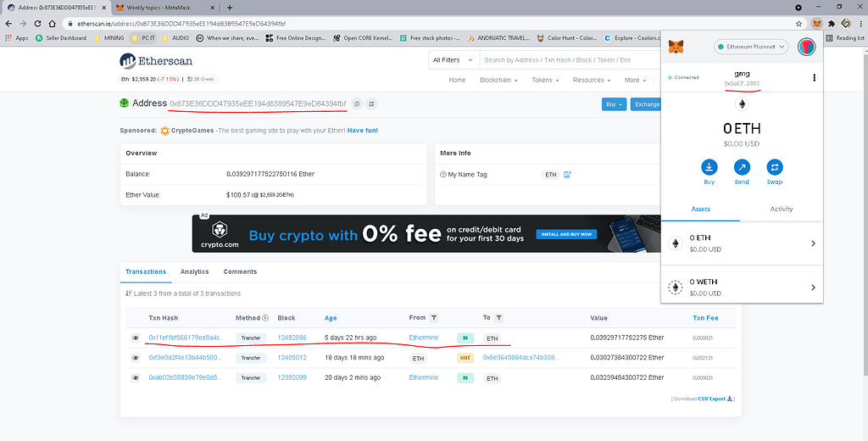The image size is (868, 441).
Task: Click the gmg account name in MetaMask
Action: (x=742, y=74)
